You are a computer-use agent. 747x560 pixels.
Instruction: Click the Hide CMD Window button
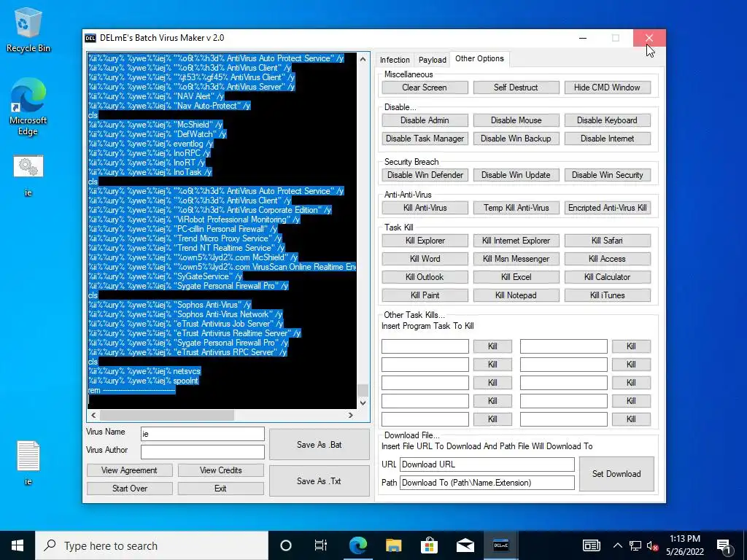607,87
